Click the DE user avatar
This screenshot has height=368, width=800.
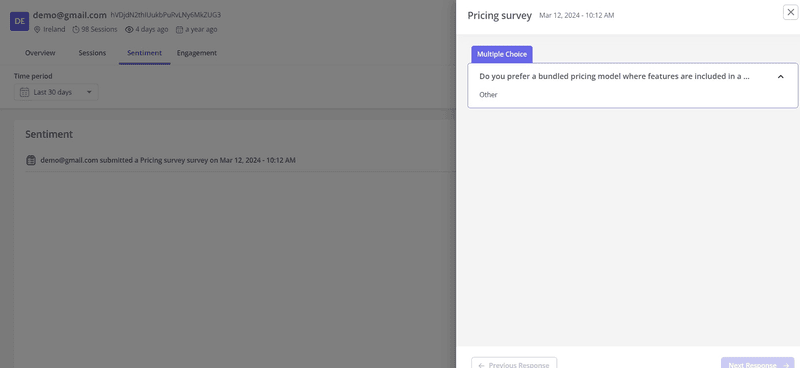coord(19,21)
